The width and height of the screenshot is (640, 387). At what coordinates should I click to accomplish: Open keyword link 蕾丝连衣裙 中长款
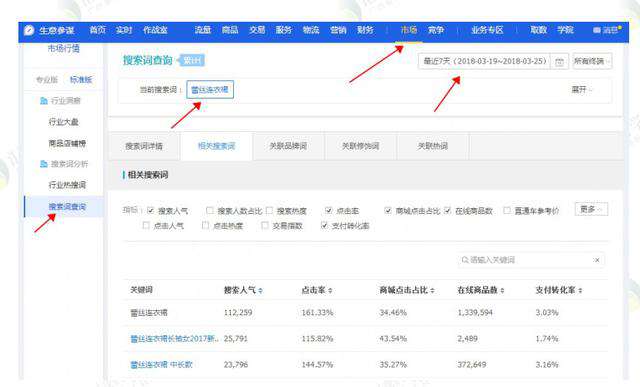point(161,365)
